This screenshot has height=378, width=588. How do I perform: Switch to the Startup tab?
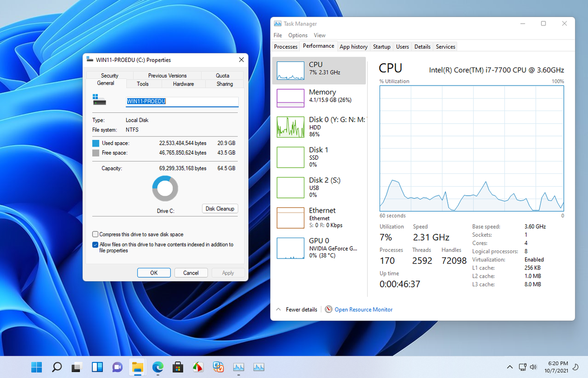tap(381, 47)
